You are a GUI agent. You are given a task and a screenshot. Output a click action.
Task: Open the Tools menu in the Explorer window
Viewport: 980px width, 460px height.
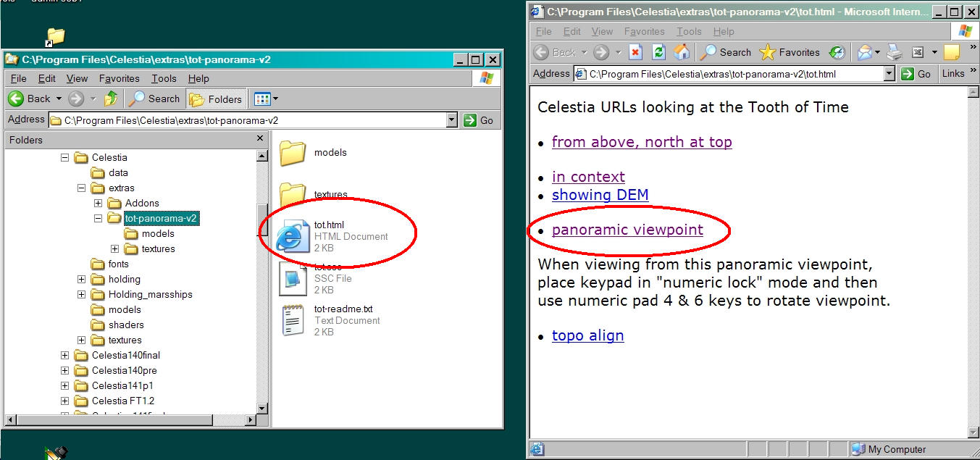pyautogui.click(x=164, y=78)
